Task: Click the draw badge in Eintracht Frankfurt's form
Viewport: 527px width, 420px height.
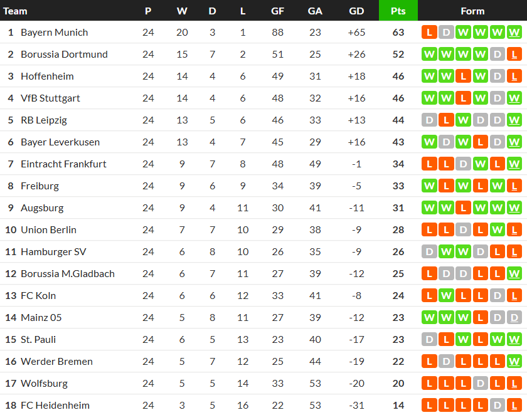Action: tap(464, 164)
